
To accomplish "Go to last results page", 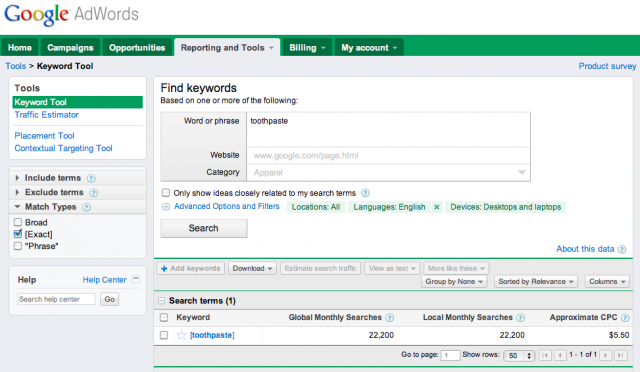I will pyautogui.click(x=620, y=355).
